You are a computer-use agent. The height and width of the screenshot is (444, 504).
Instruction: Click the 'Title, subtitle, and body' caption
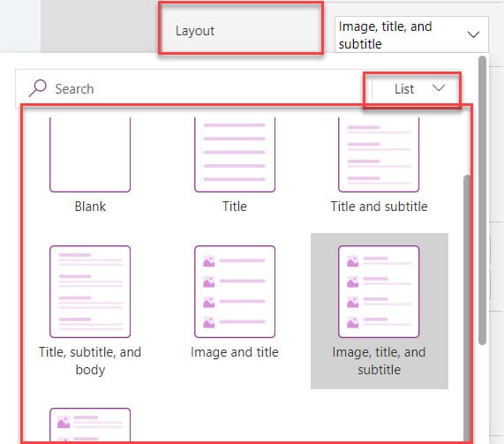[90, 361]
